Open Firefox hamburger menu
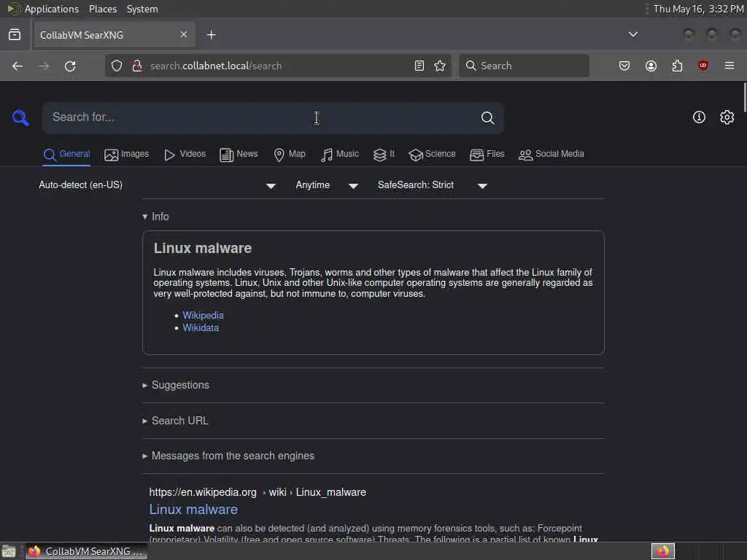The width and height of the screenshot is (747, 560). click(x=729, y=66)
